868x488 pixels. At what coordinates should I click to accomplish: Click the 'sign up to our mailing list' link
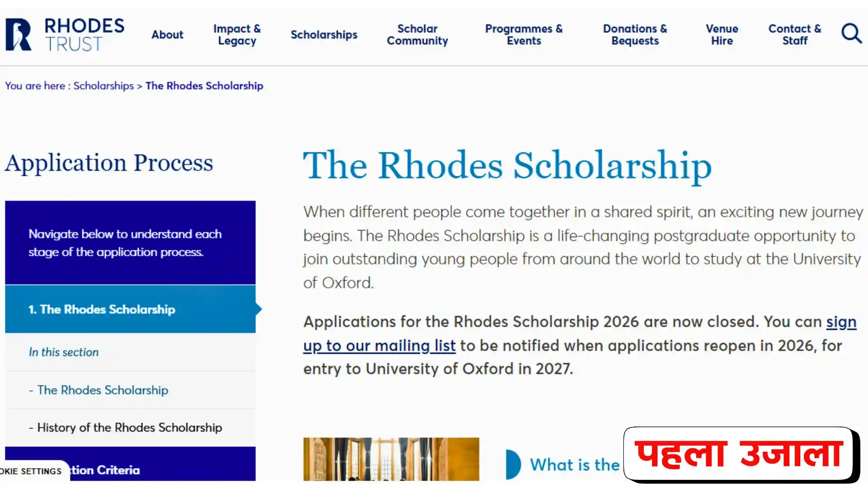(380, 345)
